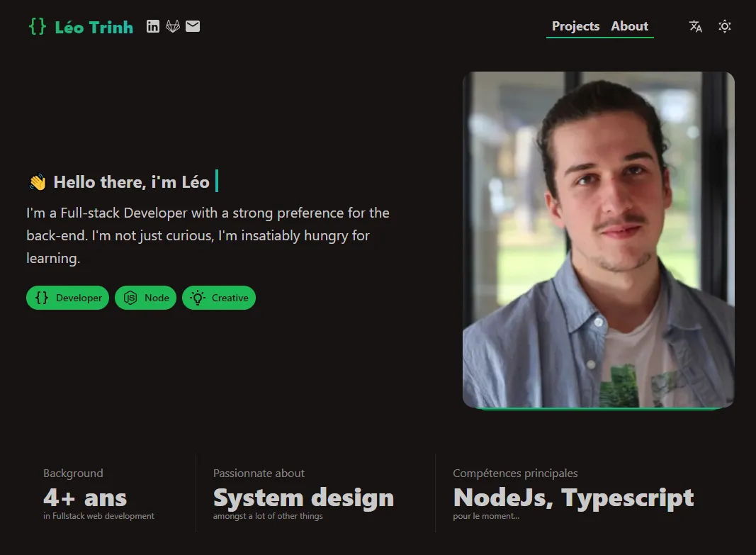Open the GitLab fox icon
The height and width of the screenshot is (555, 756).
point(173,26)
